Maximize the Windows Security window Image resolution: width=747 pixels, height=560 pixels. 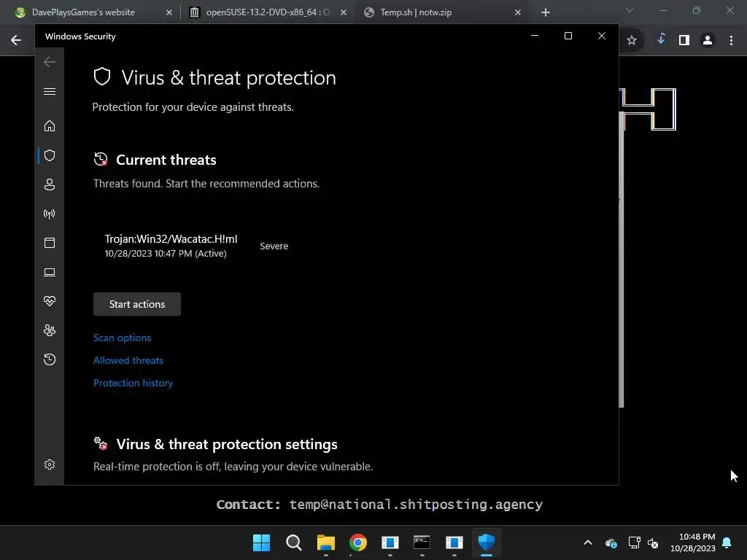(x=568, y=36)
